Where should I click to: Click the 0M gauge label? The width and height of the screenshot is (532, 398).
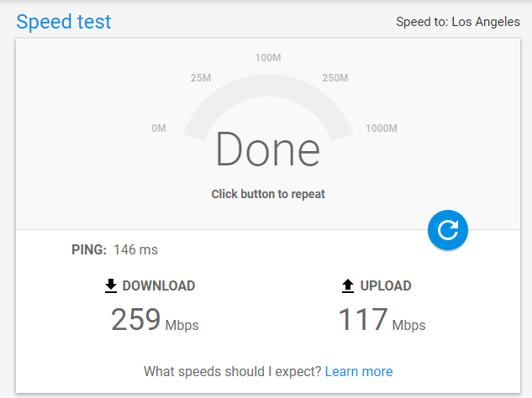tap(159, 128)
